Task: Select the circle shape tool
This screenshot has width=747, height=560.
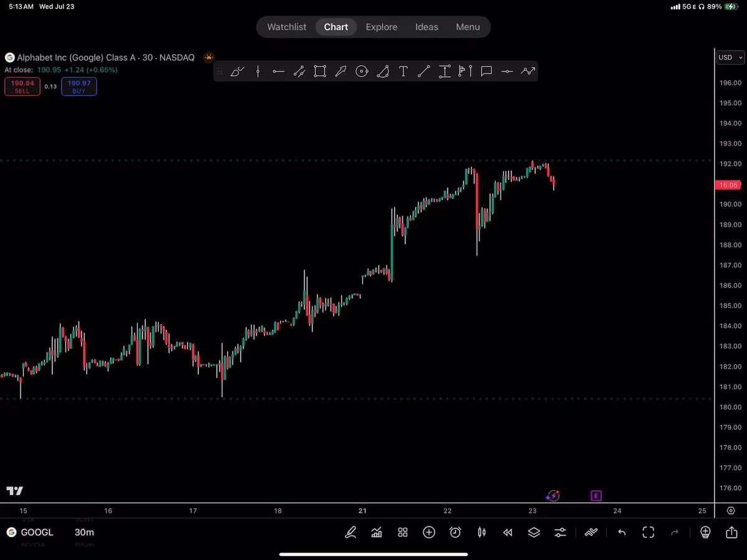Action: coord(362,72)
